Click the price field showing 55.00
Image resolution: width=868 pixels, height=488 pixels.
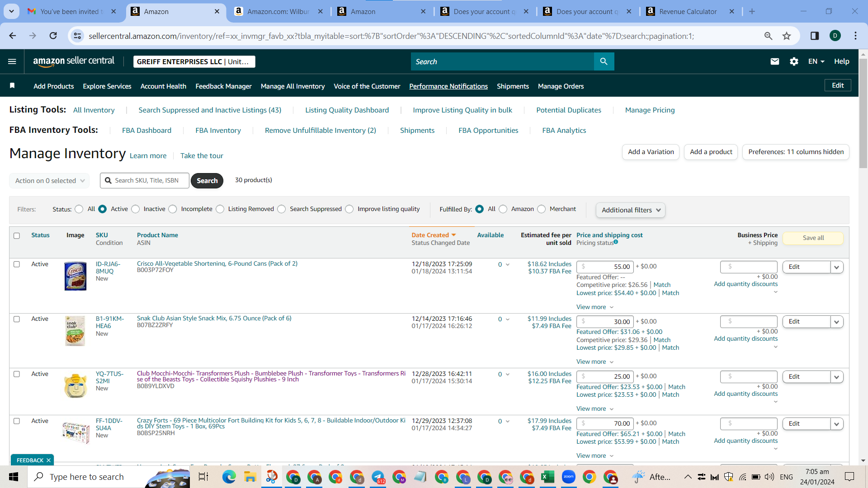pyautogui.click(x=605, y=267)
